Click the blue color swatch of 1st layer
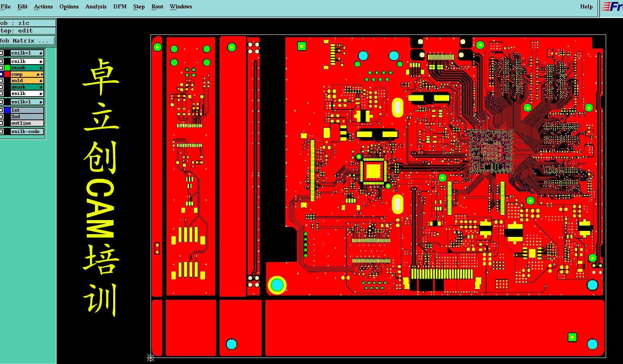The height and width of the screenshot is (364, 623). [7, 110]
